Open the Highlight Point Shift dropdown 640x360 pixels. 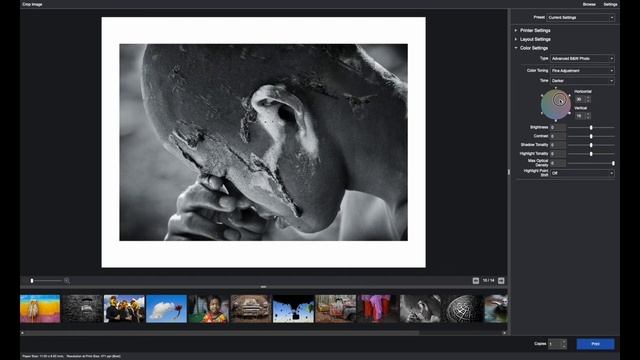(x=582, y=173)
